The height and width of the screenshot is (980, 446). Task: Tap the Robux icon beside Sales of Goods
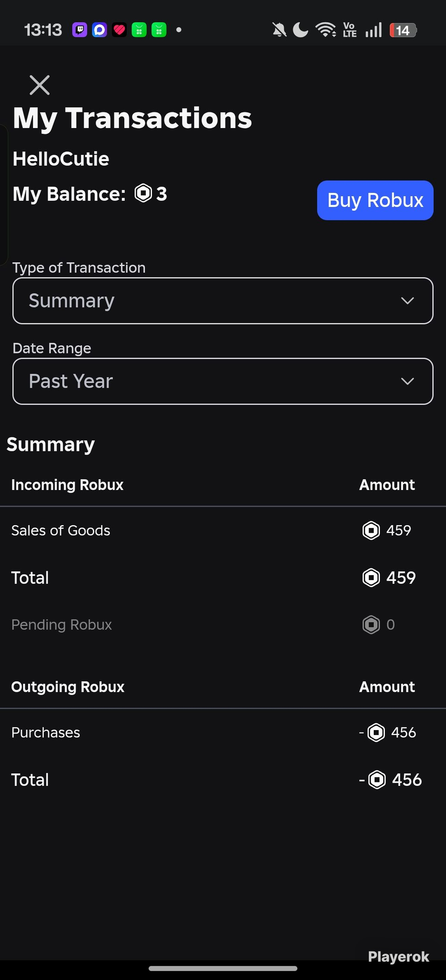point(371,531)
